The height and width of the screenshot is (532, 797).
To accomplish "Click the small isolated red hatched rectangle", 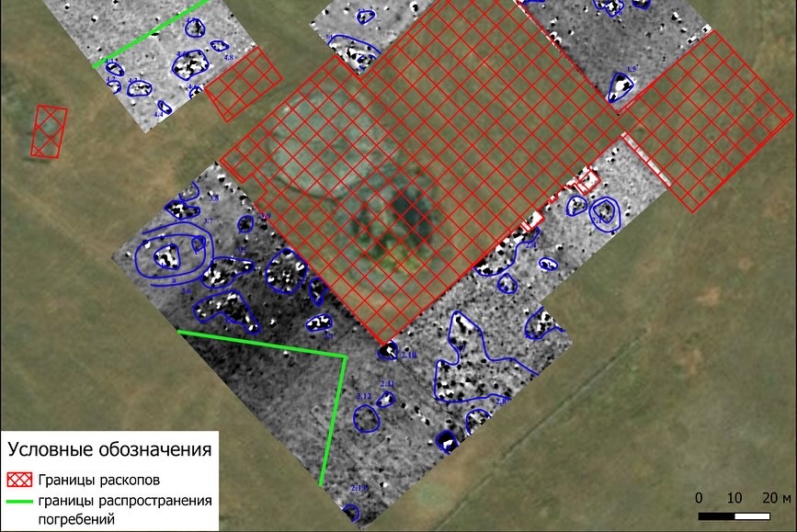I will [49, 130].
